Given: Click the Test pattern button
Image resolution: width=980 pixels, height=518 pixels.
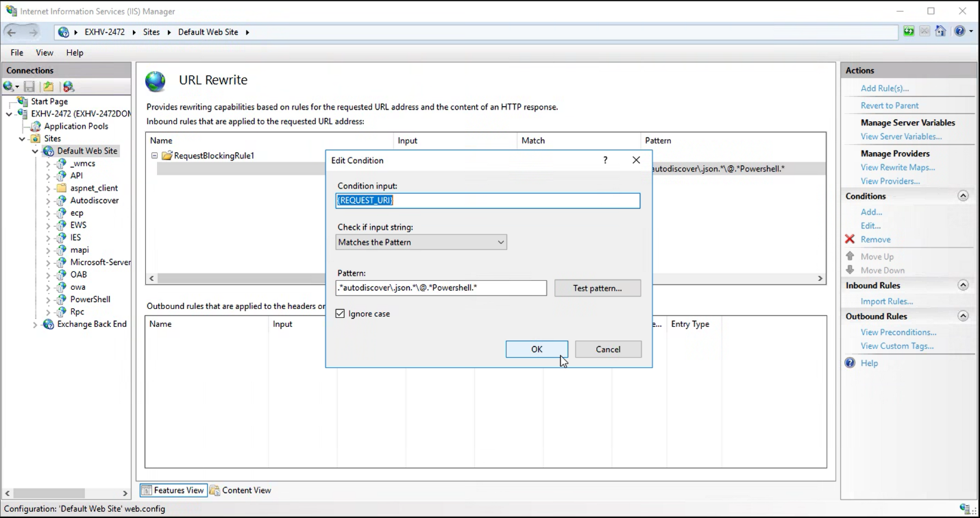Looking at the screenshot, I should pyautogui.click(x=597, y=288).
